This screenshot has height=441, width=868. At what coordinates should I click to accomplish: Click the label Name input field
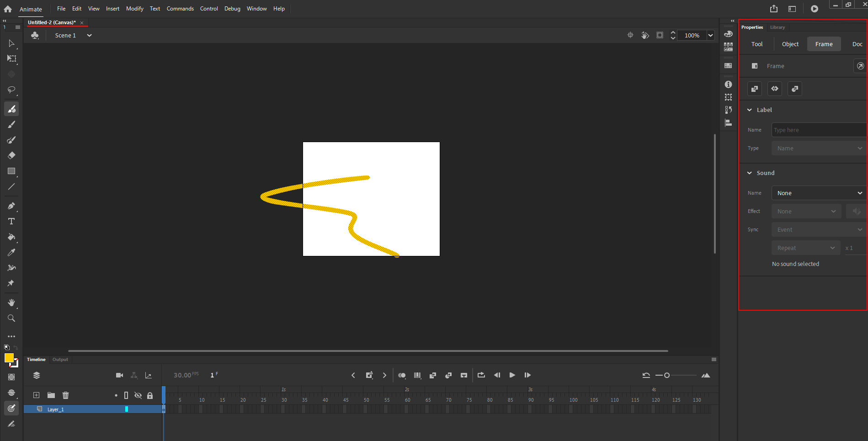click(818, 130)
